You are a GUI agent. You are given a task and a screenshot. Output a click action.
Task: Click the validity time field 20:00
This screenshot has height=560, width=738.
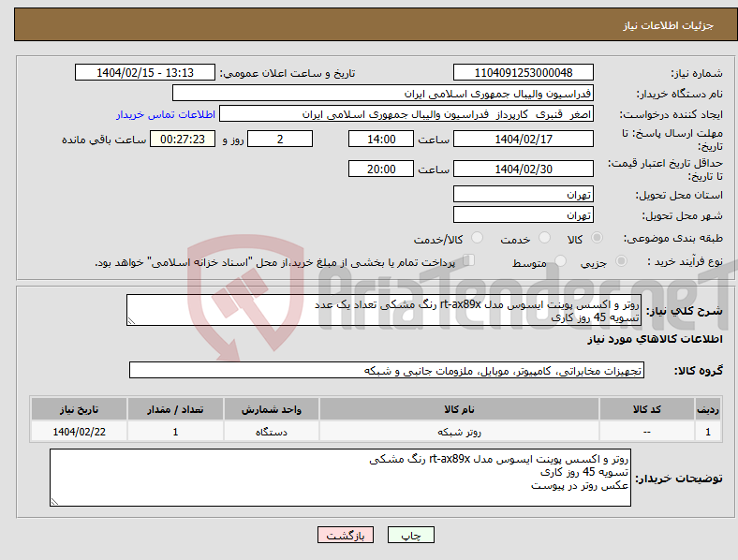[x=381, y=169]
